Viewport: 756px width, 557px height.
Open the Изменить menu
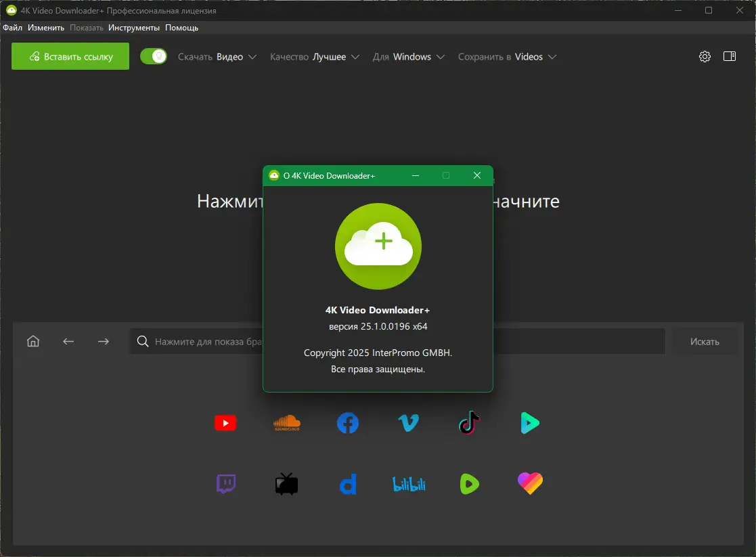click(46, 28)
